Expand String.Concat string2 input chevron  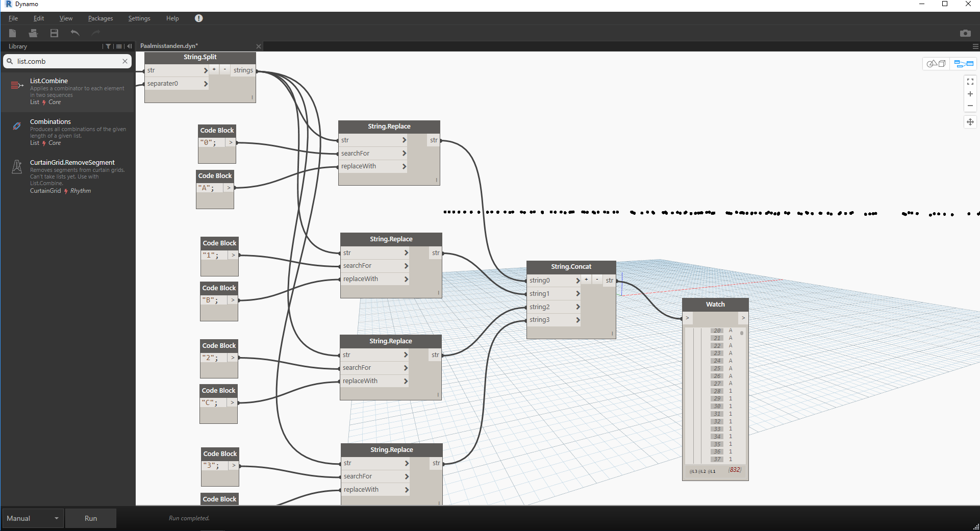coord(578,307)
